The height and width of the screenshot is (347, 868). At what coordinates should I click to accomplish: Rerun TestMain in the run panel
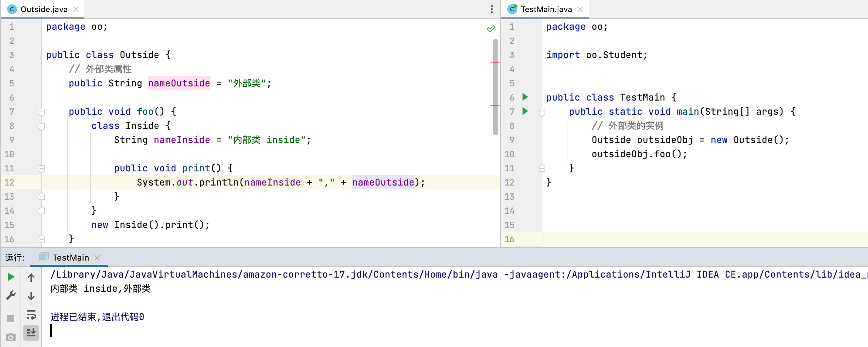[x=11, y=277]
